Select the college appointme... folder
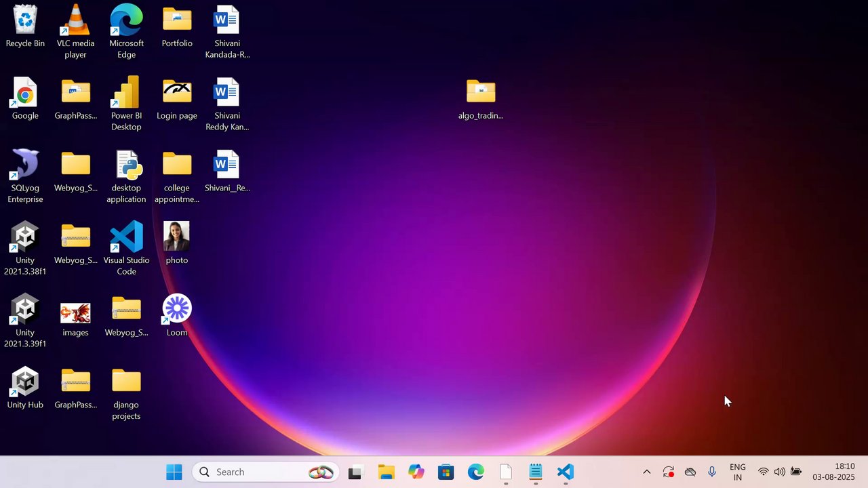 coord(177,176)
